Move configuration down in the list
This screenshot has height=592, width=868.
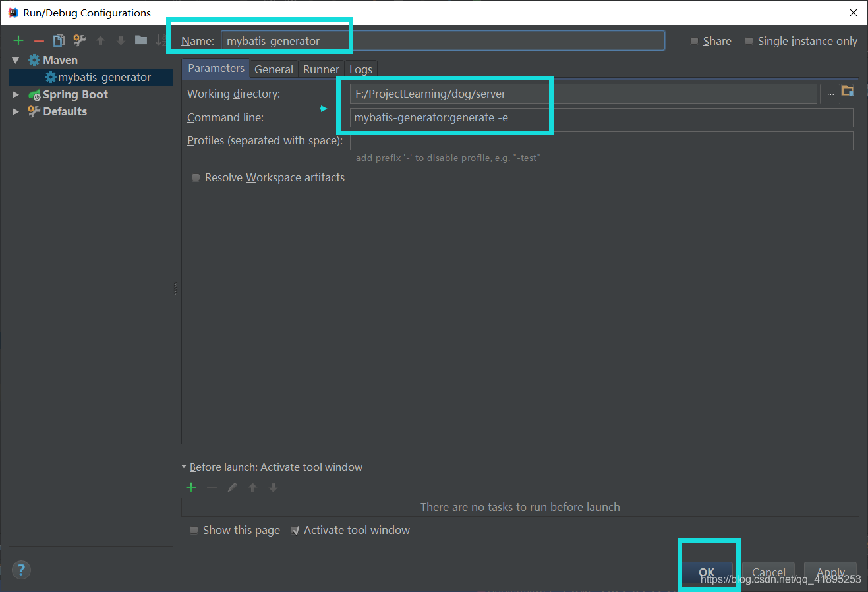121,40
